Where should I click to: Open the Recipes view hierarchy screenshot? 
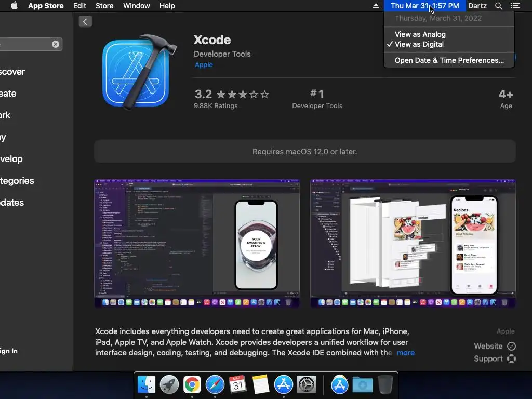pos(413,244)
